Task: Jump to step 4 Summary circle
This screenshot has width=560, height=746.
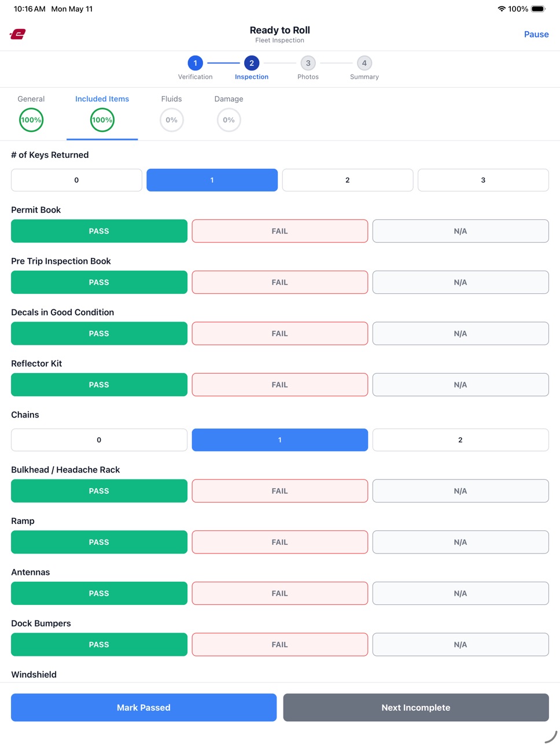Action: 364,63
